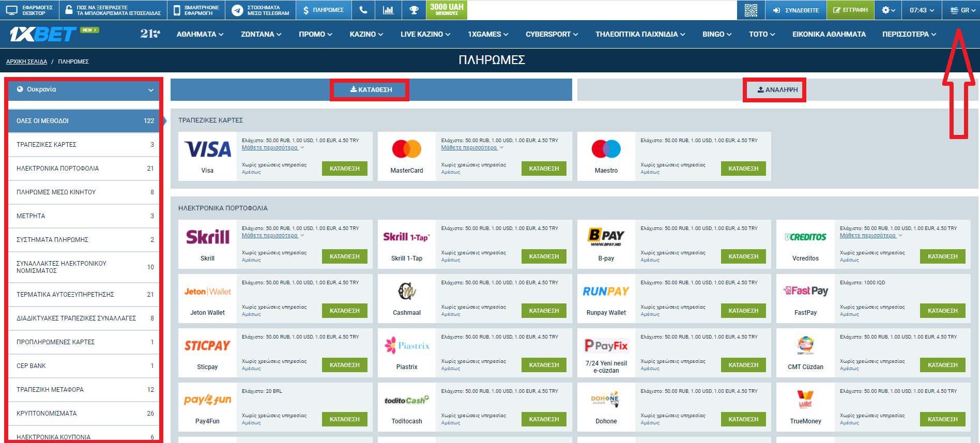Open the settings gear dropdown

pyautogui.click(x=888, y=10)
